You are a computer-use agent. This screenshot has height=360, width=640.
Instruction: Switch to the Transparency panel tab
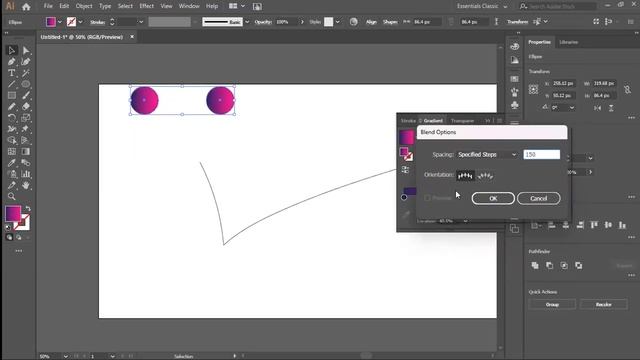tap(462, 121)
